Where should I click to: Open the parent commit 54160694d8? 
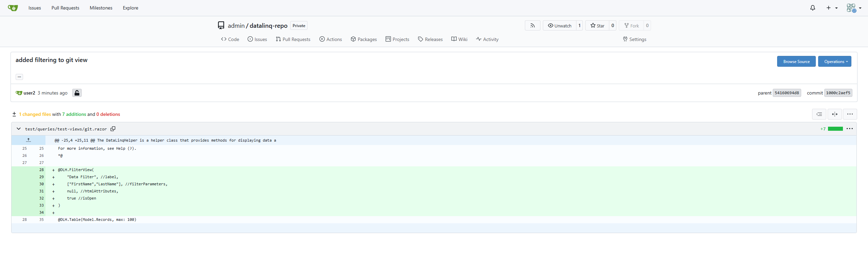[787, 93]
